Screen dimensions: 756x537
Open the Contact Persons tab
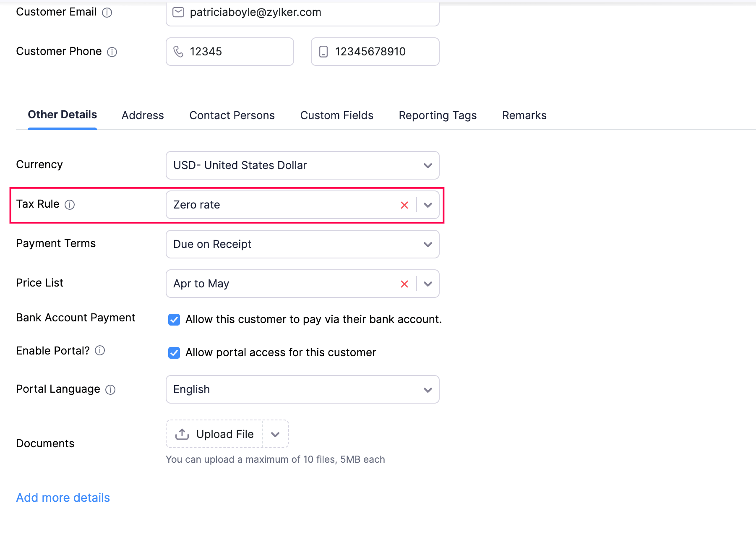pos(232,115)
